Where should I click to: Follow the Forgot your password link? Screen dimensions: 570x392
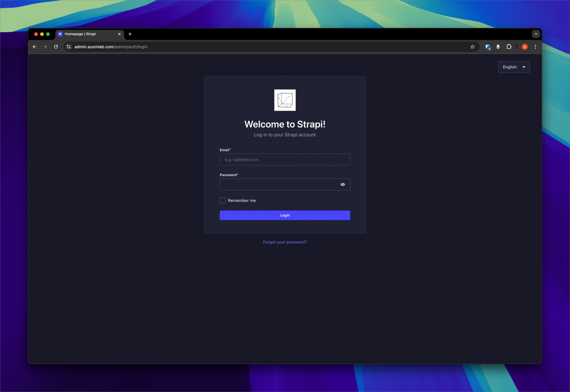(x=285, y=242)
